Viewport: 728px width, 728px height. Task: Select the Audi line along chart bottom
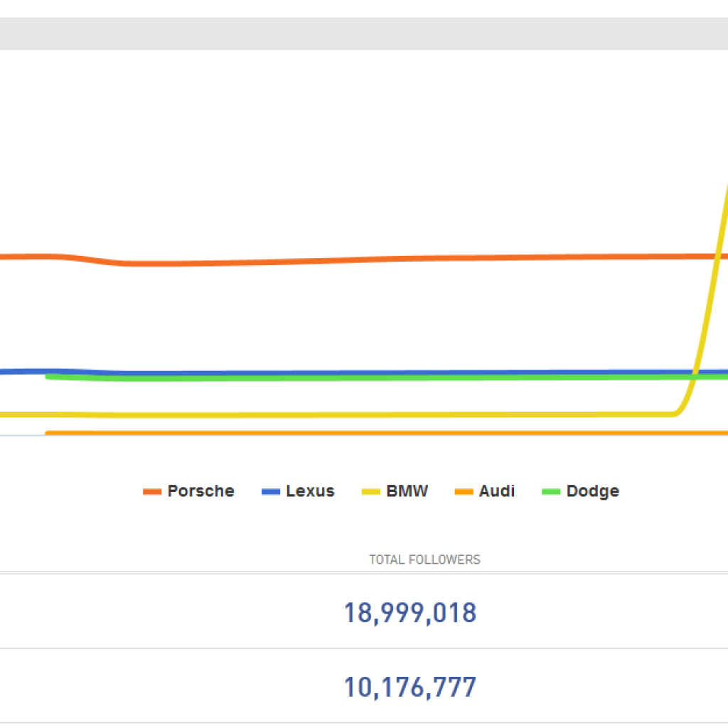pyautogui.click(x=355, y=432)
